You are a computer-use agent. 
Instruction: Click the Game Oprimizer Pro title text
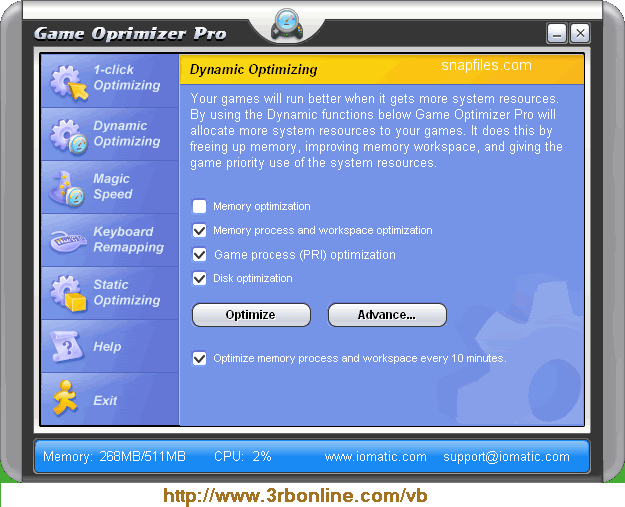130,34
